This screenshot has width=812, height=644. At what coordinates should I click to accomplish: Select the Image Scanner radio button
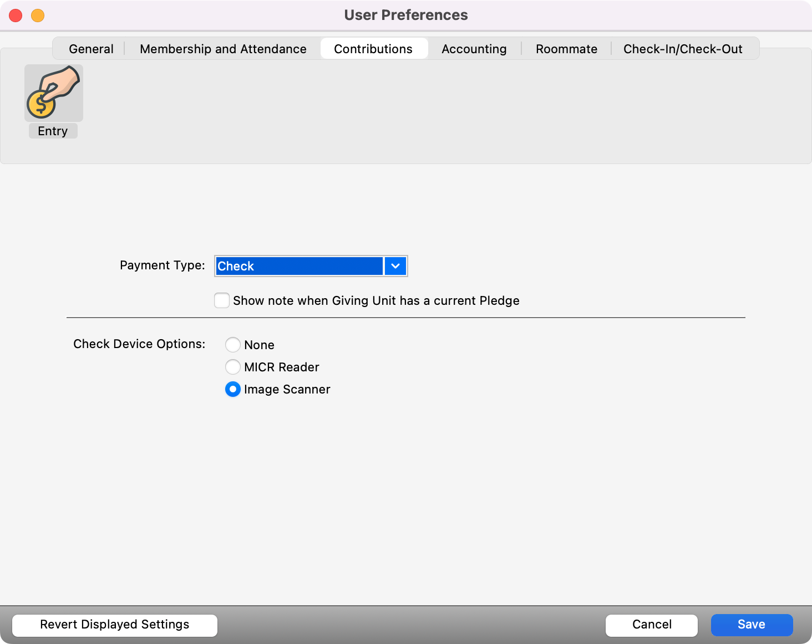coord(233,389)
